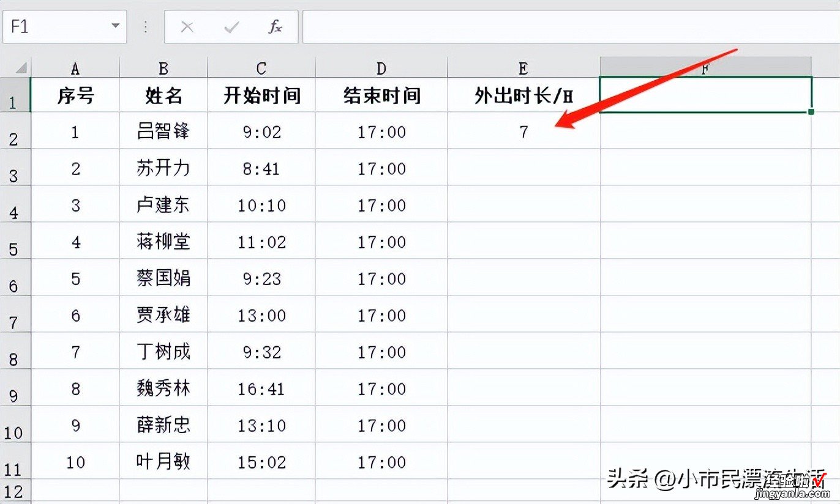Click start time cell 13:00

261,314
